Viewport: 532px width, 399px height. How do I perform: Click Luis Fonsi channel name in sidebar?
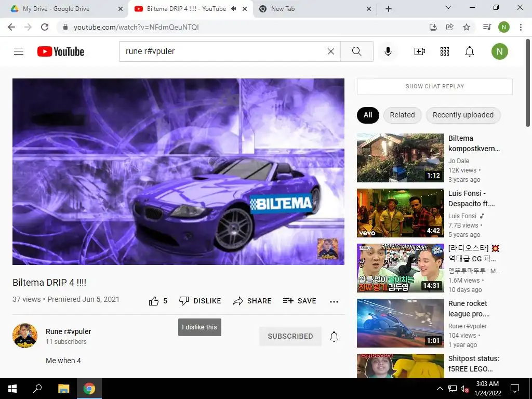pyautogui.click(x=462, y=216)
